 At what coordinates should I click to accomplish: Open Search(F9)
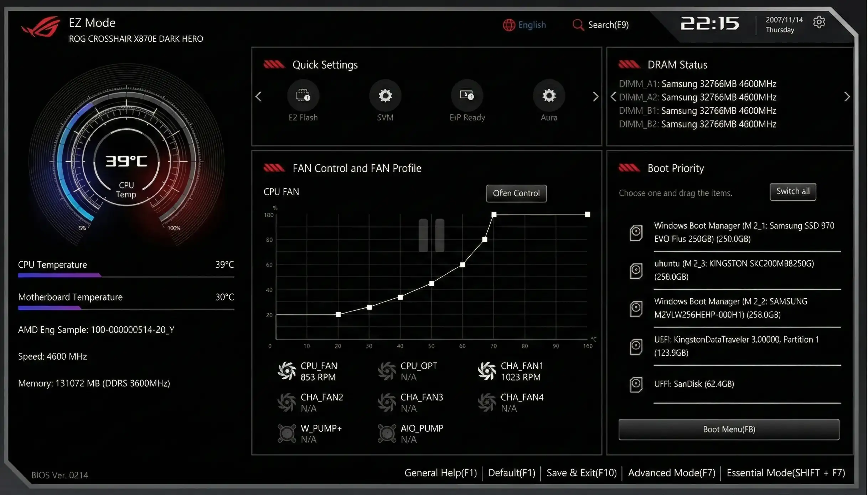[608, 25]
